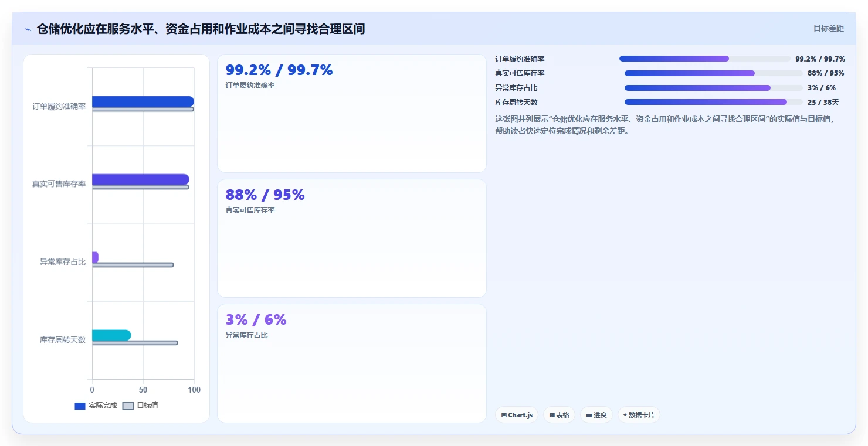
Task: Click the lightning icon beside the title
Action: (28, 29)
